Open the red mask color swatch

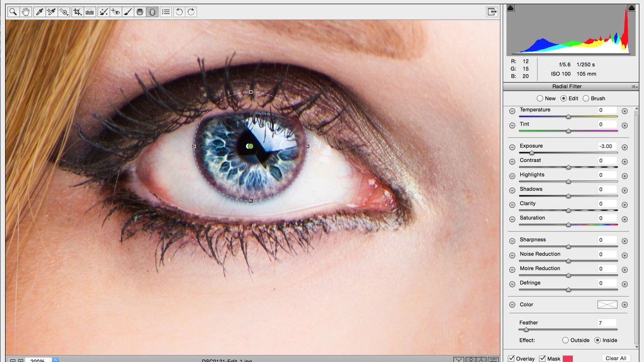(x=568, y=358)
